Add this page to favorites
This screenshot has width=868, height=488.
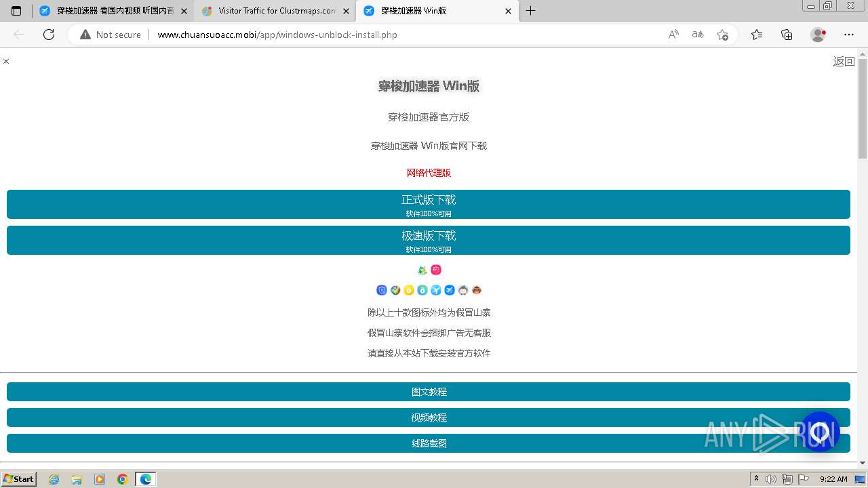[722, 35]
